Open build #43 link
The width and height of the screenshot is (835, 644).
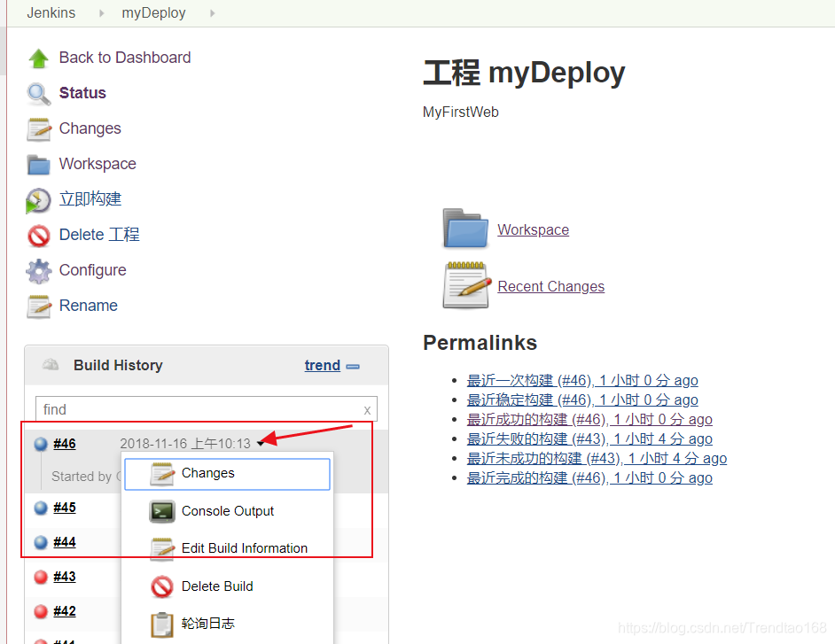(x=65, y=577)
